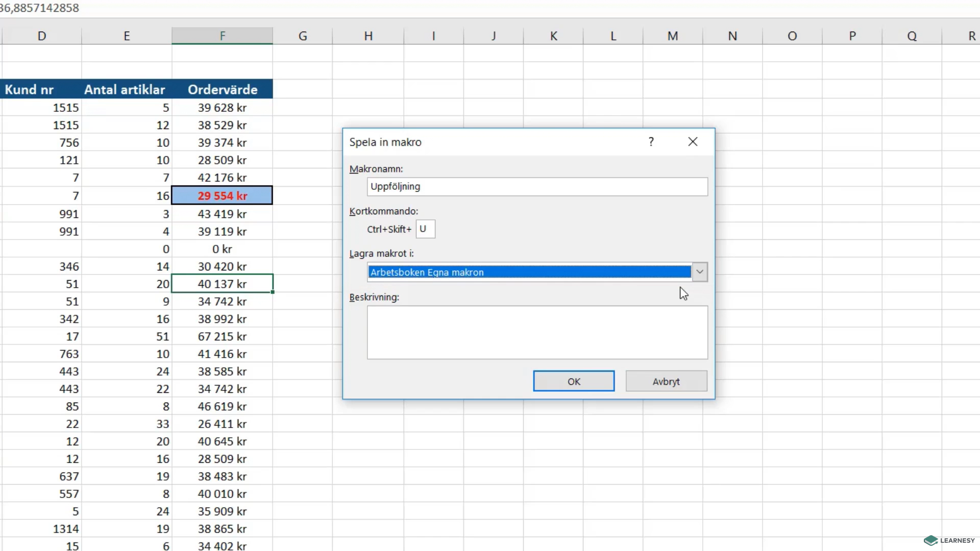Select column O header

pyautogui.click(x=792, y=36)
